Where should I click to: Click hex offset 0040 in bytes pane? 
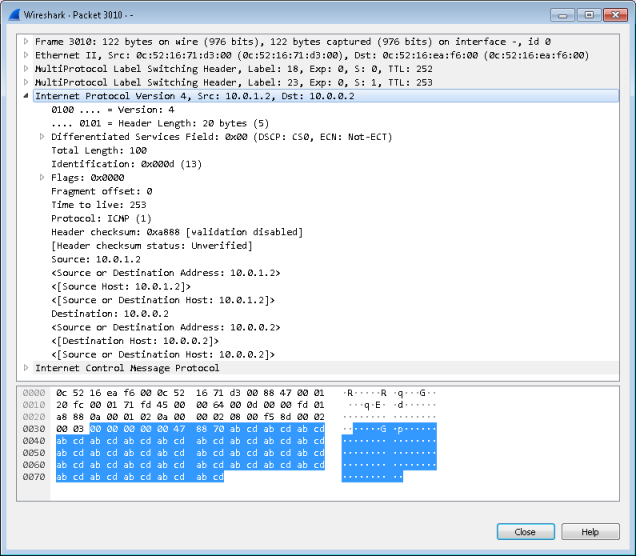[34, 441]
